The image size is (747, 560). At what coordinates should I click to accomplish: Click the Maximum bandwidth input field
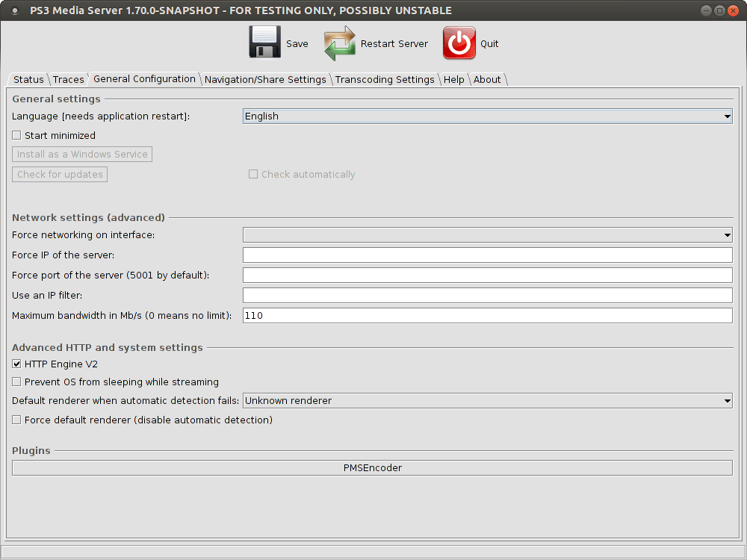point(486,315)
